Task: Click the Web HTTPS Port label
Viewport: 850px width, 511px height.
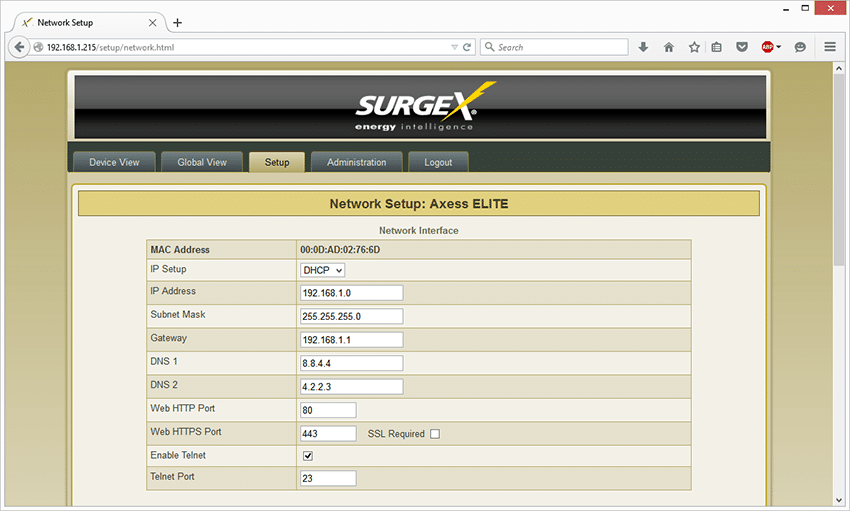Action: [186, 432]
